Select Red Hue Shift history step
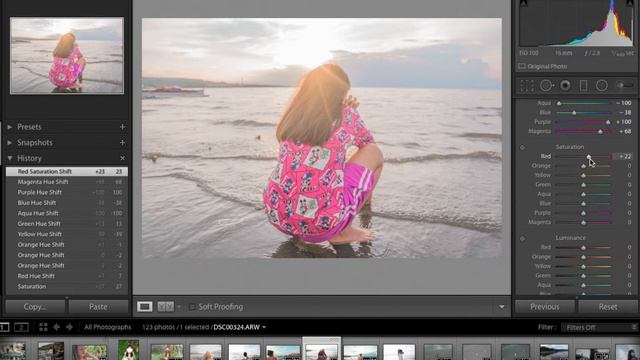This screenshot has width=640, height=360. (x=67, y=276)
